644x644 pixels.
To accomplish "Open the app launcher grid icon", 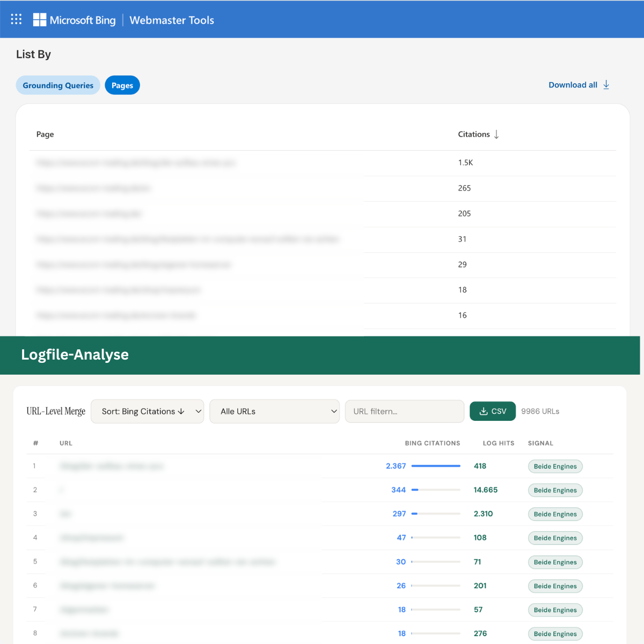I will tap(16, 19).
